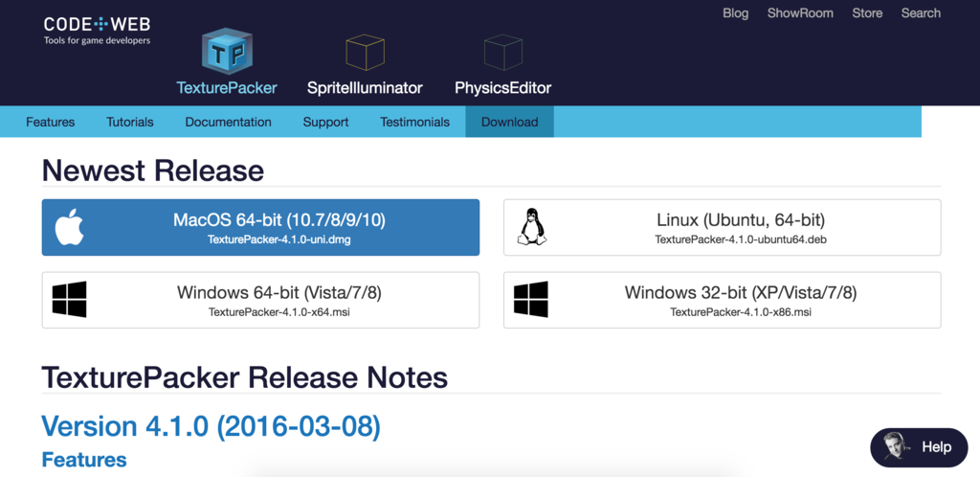Go to the Tutorials tab
The width and height of the screenshot is (980, 477).
[130, 122]
